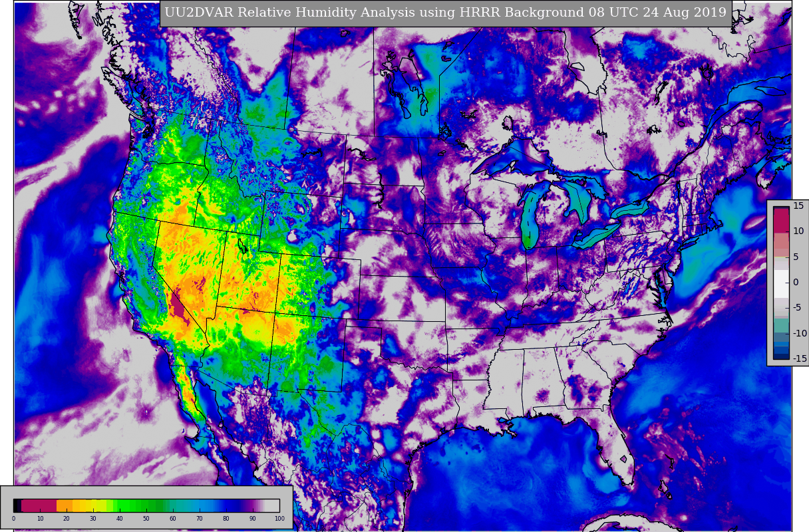Click the 60 label under the bottom colorbar
The image size is (809, 532).
coord(173,518)
